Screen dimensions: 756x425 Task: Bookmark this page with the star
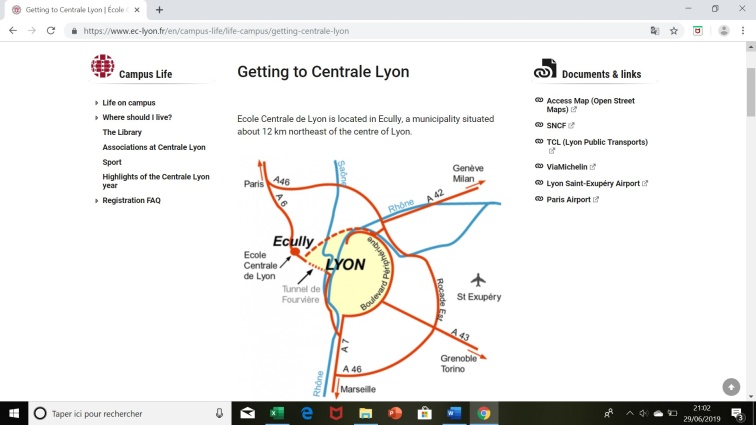(x=674, y=31)
